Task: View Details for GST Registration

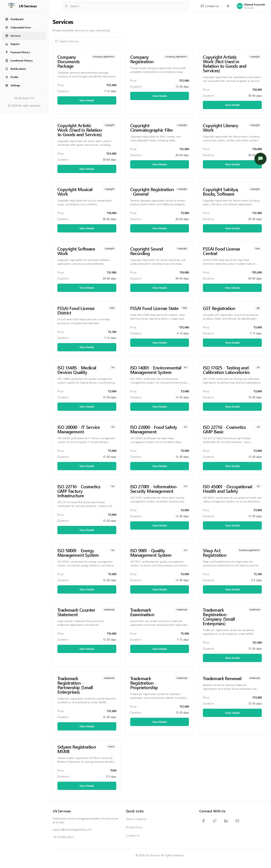Action: point(232,343)
